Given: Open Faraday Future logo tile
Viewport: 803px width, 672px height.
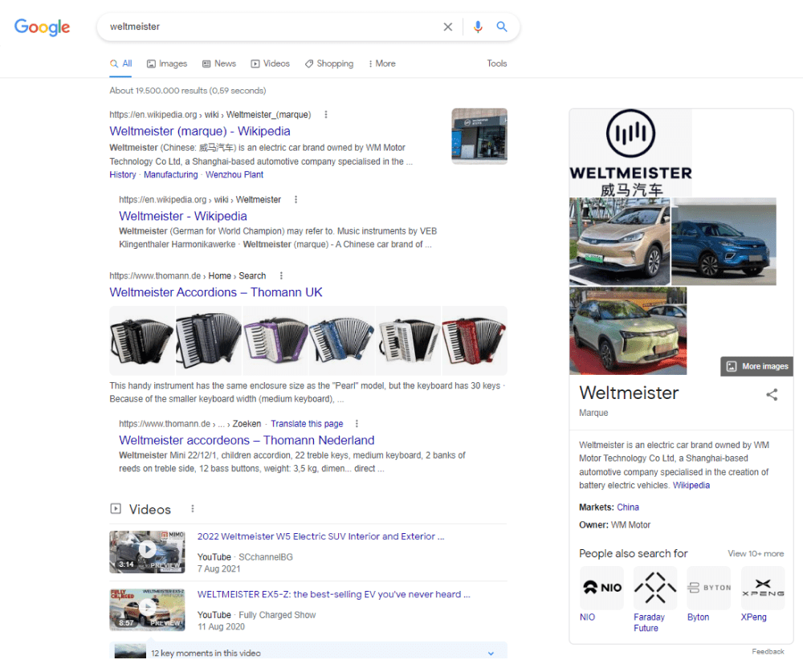Looking at the screenshot, I should [654, 588].
